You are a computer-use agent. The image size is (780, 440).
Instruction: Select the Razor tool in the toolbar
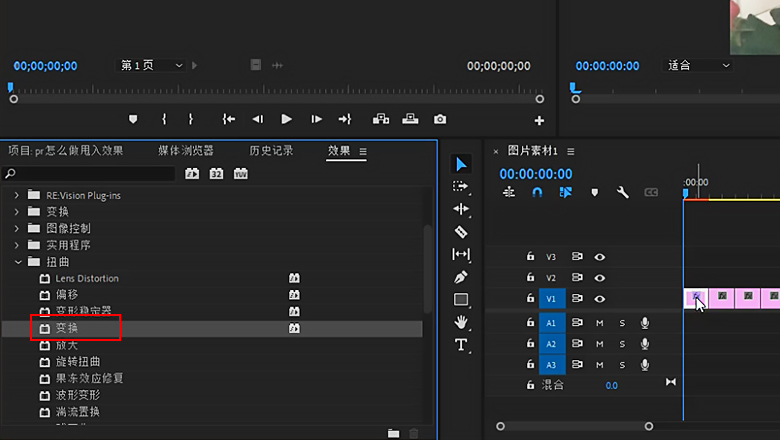(x=461, y=231)
